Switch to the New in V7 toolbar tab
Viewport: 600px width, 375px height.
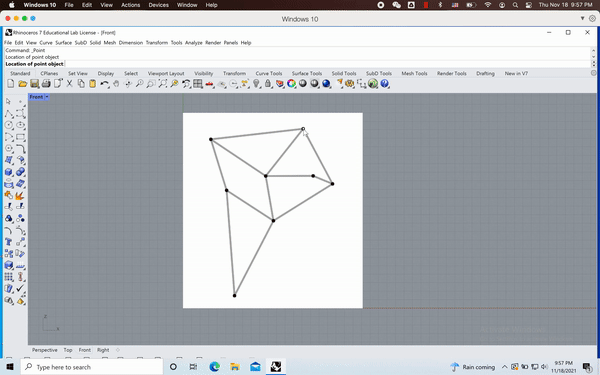point(516,73)
